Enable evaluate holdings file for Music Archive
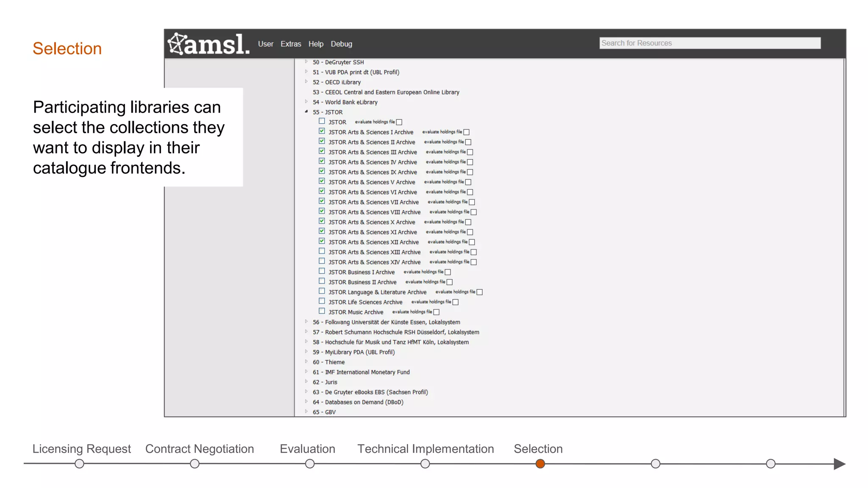The image size is (868, 488). coord(436,312)
